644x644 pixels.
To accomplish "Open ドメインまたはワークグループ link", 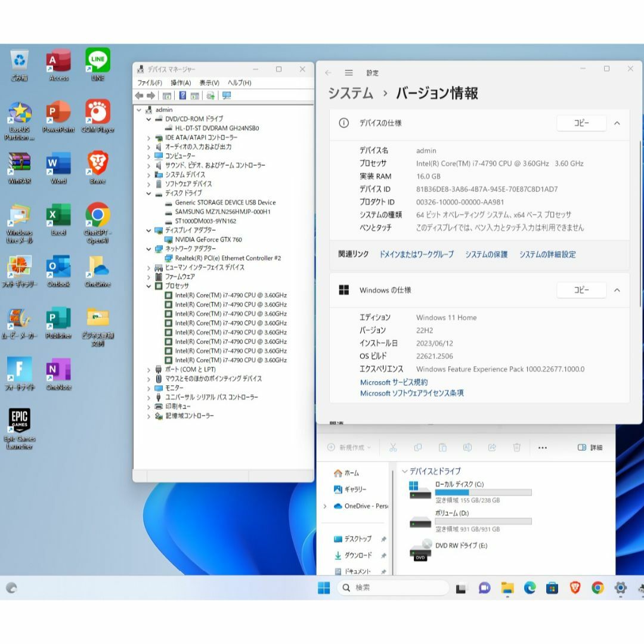I will pyautogui.click(x=416, y=254).
